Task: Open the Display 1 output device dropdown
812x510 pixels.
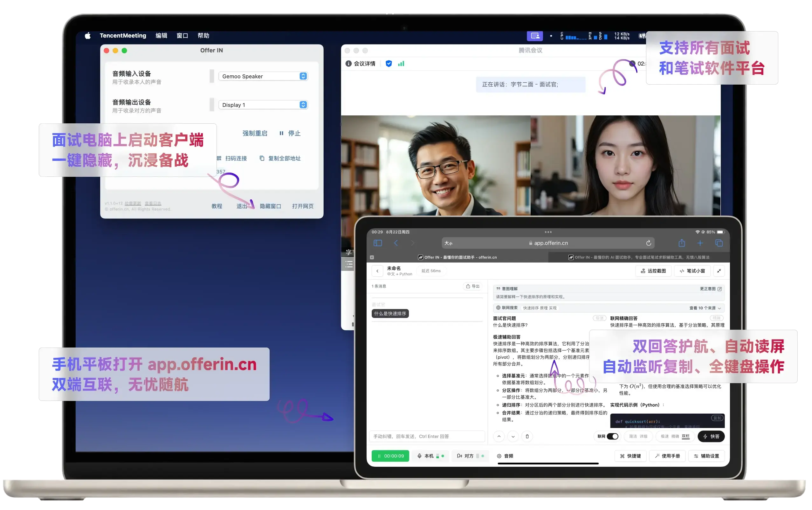Action: 263,105
